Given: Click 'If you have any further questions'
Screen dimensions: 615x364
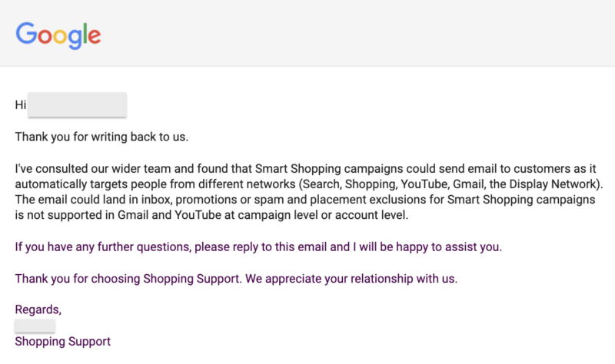Looking at the screenshot, I should (102, 247).
